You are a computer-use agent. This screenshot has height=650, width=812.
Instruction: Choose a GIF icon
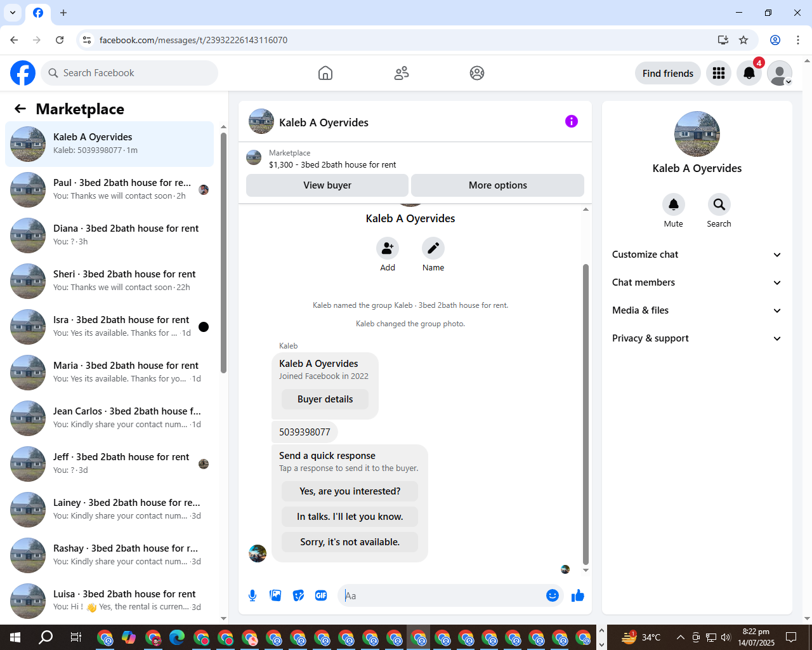pos(321,595)
